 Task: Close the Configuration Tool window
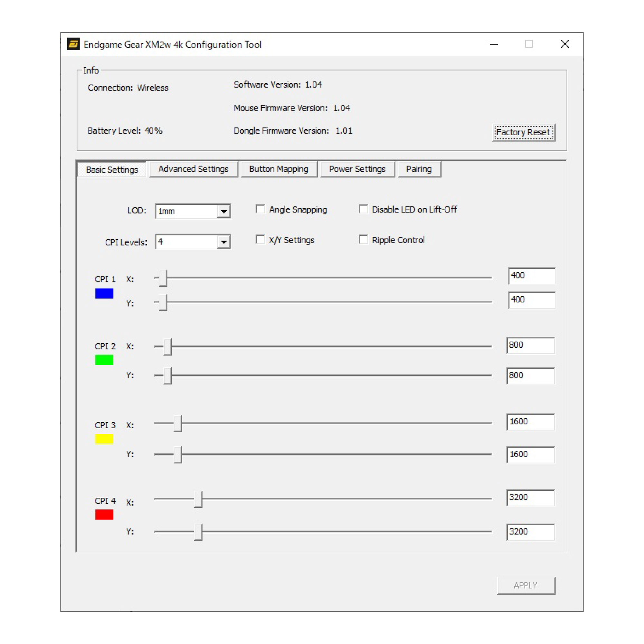(565, 44)
